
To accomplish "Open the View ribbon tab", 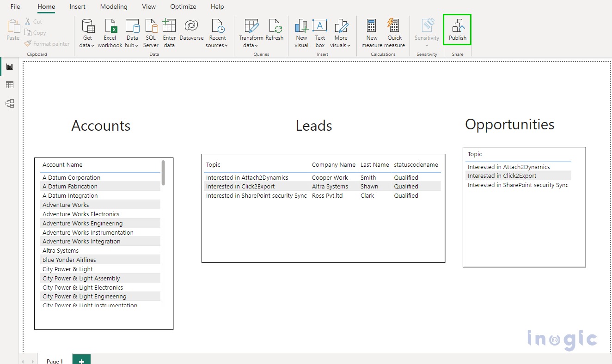I will (149, 6).
